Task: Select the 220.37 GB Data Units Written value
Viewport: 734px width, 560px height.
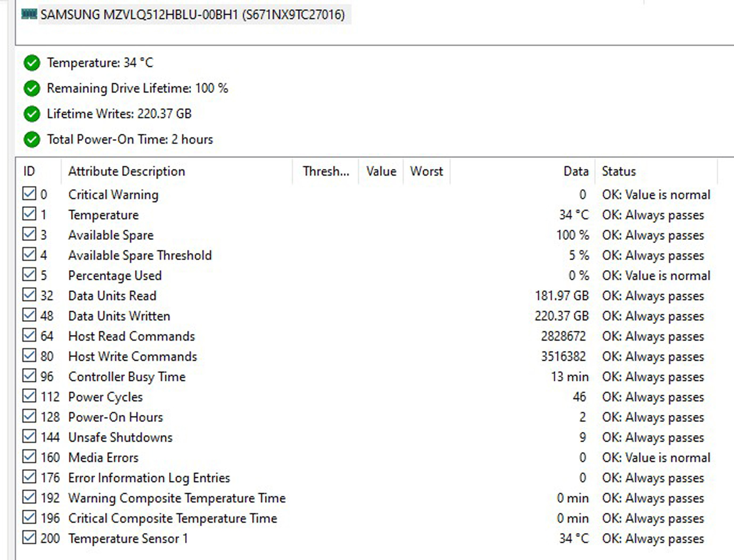Action: coord(562,316)
